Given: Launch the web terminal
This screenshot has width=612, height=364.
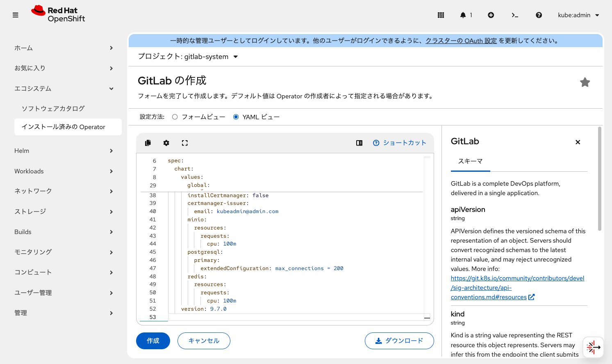Looking at the screenshot, I should (515, 15).
